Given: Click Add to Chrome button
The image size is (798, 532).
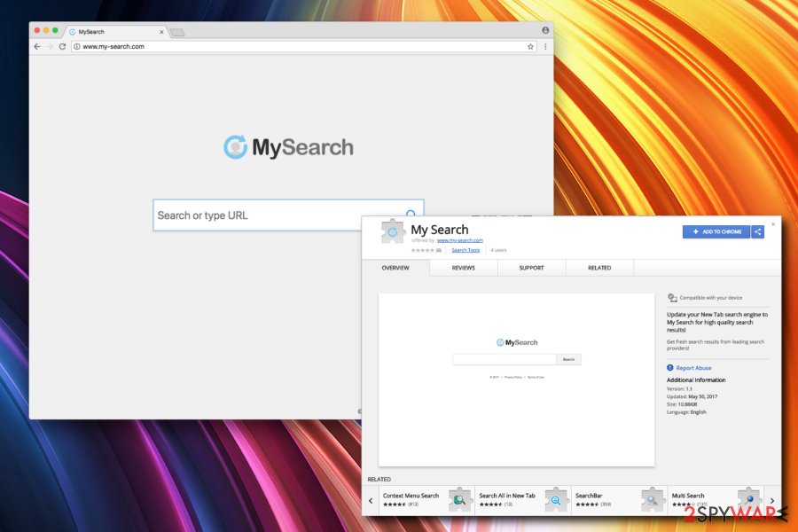Looking at the screenshot, I should point(716,231).
